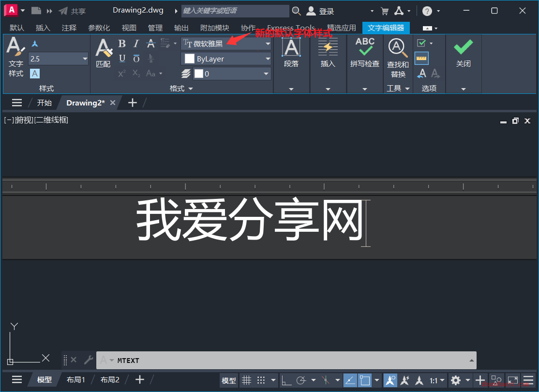
Task: Toggle the Mask background 'A' button
Action: (x=35, y=73)
